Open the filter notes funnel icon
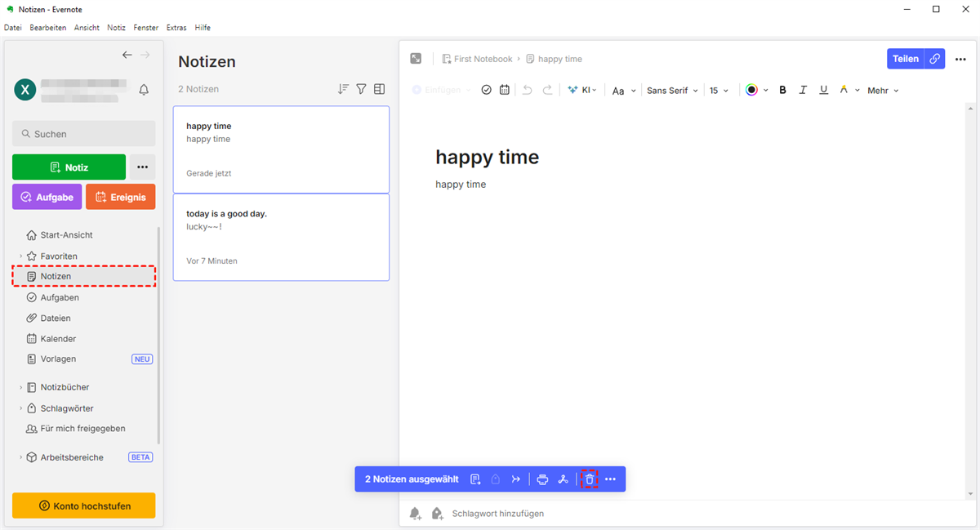Viewport: 980px width, 530px height. click(x=361, y=89)
